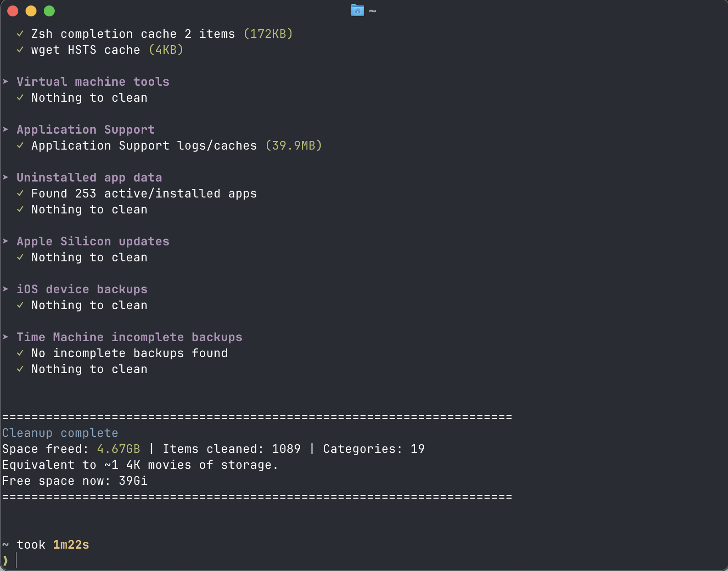The width and height of the screenshot is (728, 571).
Task: Click the Apple Silicon updates heading
Action: pyautogui.click(x=93, y=241)
